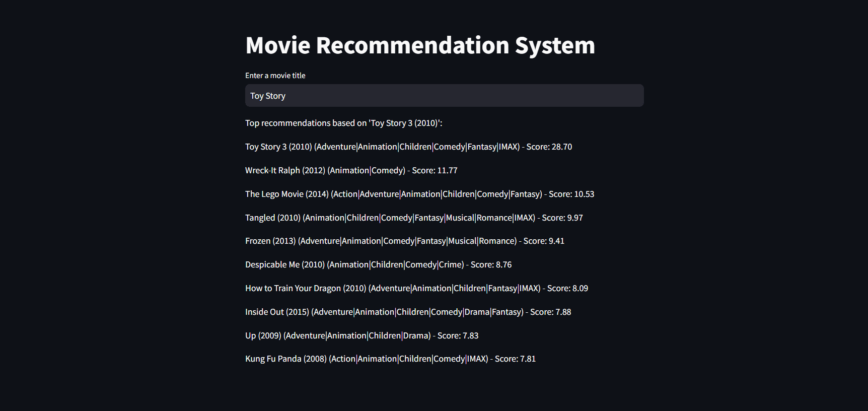Select 'How to Train Your Dragon (2010)' entry
The height and width of the screenshot is (411, 868).
point(416,288)
